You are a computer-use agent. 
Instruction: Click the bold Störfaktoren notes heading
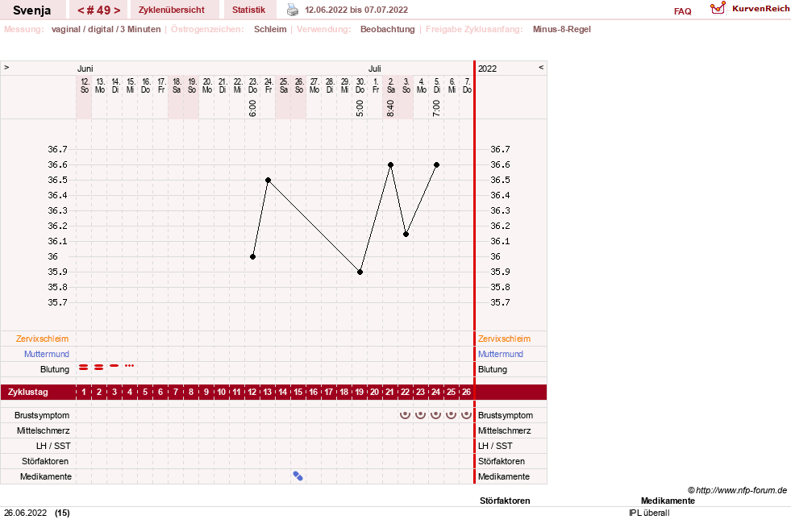pyautogui.click(x=505, y=501)
